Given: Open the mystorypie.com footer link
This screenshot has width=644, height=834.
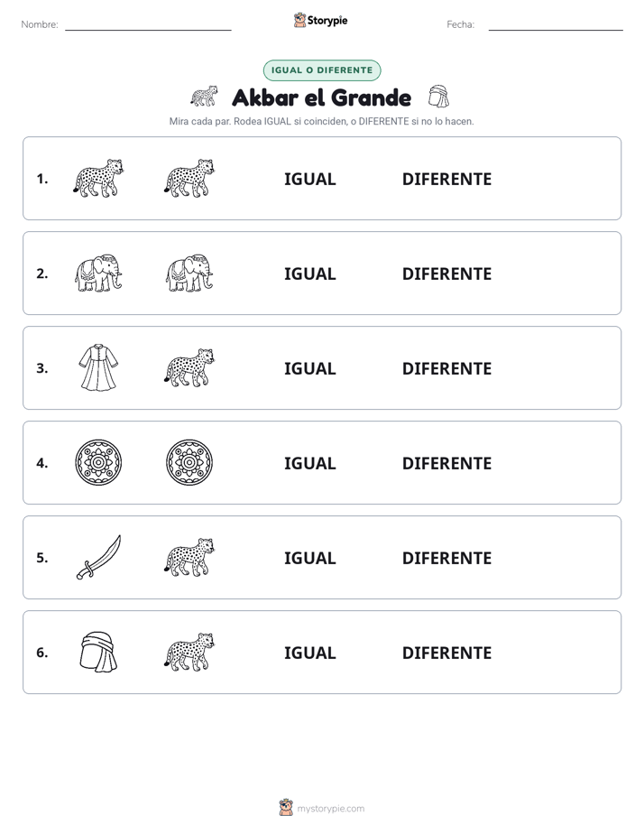Looking at the screenshot, I should point(330,809).
